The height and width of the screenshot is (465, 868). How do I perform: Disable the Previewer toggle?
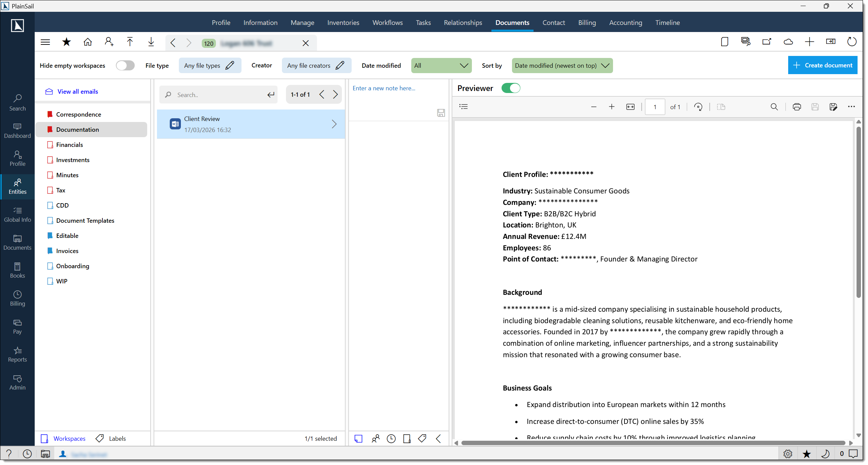tap(511, 88)
